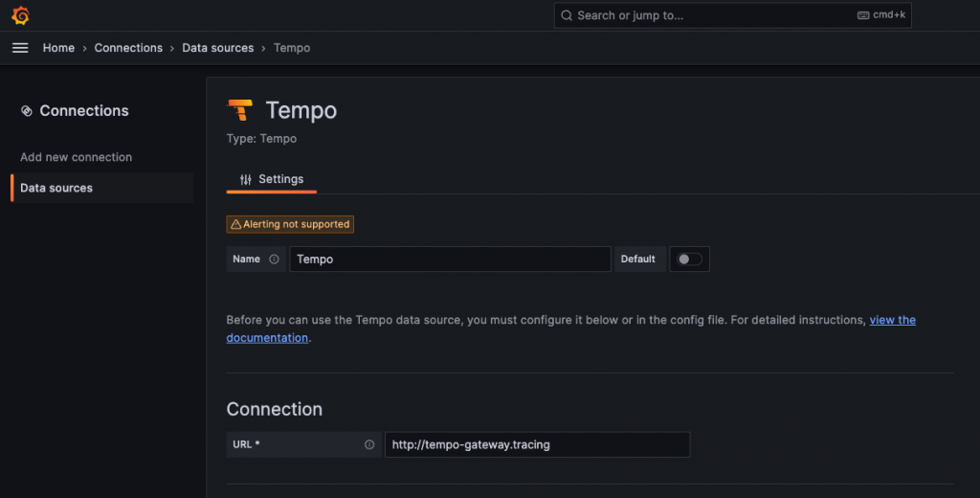Click the Tempo page title
The image size is (980, 498).
(301, 111)
